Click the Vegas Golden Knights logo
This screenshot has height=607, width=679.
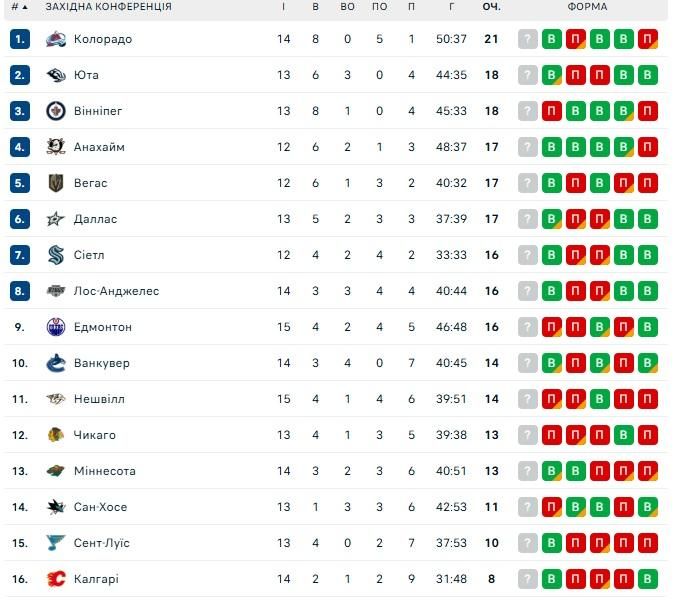click(x=56, y=184)
